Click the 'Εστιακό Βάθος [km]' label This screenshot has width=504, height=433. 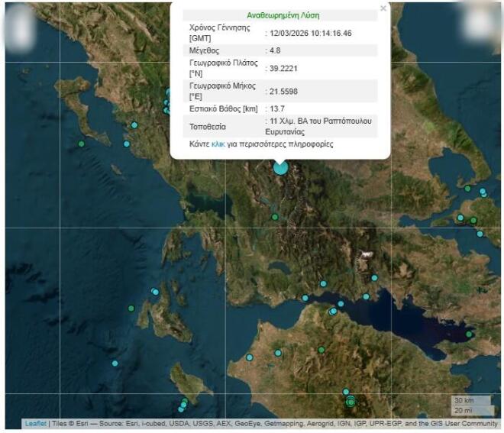[224, 108]
